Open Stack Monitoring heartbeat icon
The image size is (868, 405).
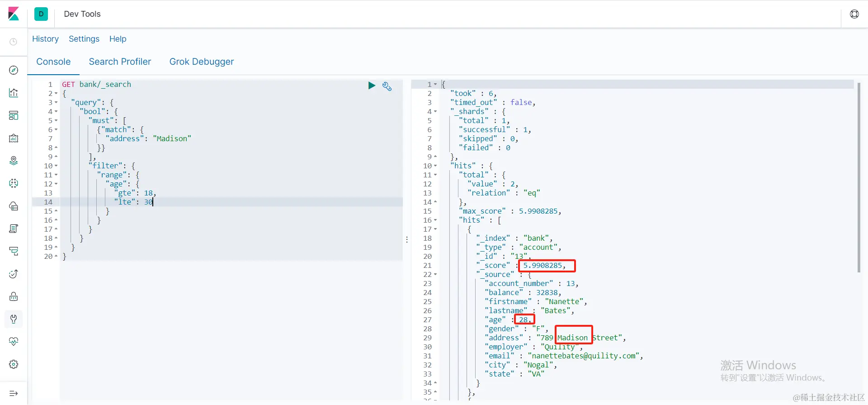pyautogui.click(x=14, y=342)
